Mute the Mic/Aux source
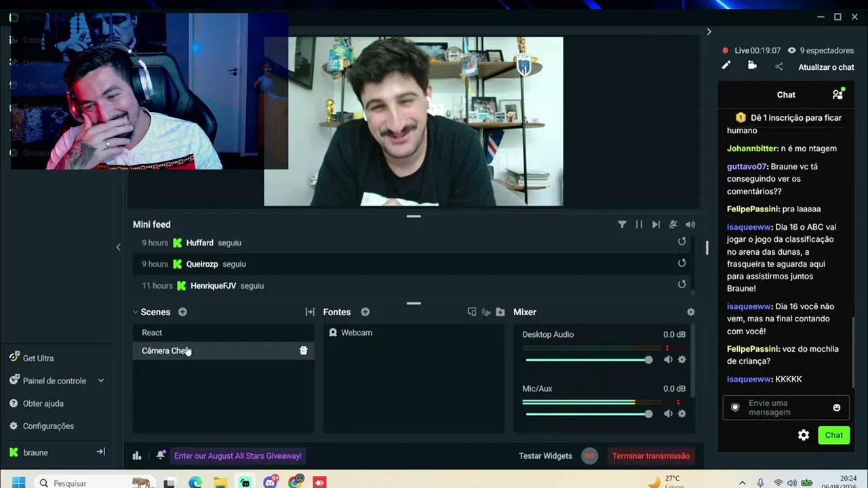 pos(668,413)
